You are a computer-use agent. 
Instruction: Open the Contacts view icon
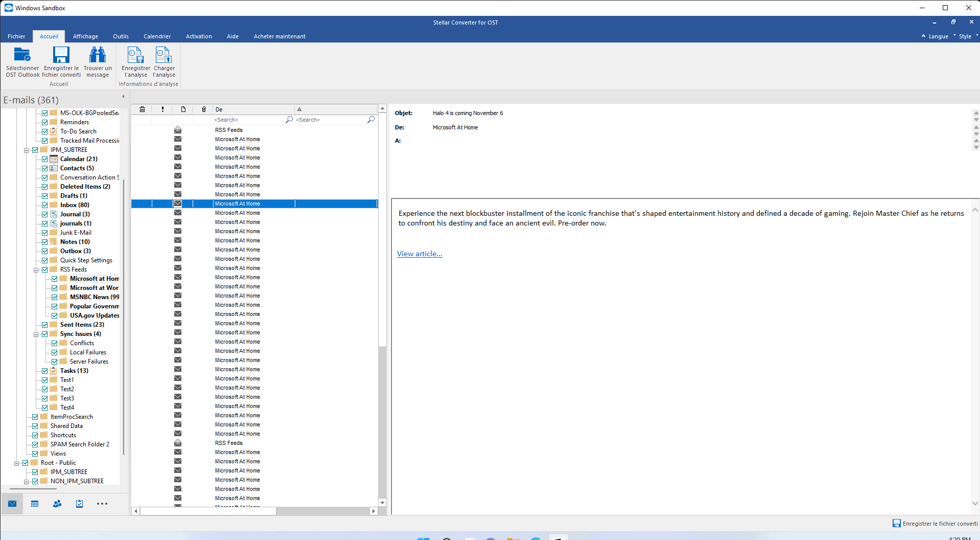57,504
